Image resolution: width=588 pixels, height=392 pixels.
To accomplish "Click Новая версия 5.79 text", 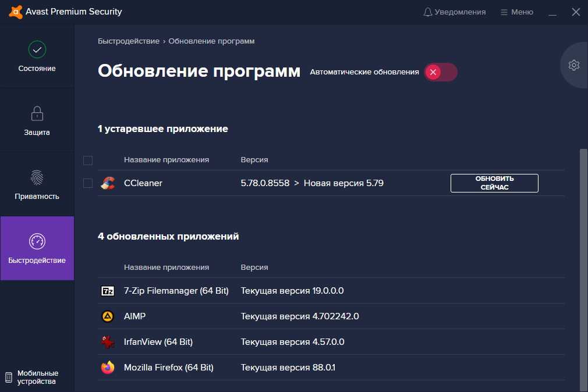I will coord(343,183).
